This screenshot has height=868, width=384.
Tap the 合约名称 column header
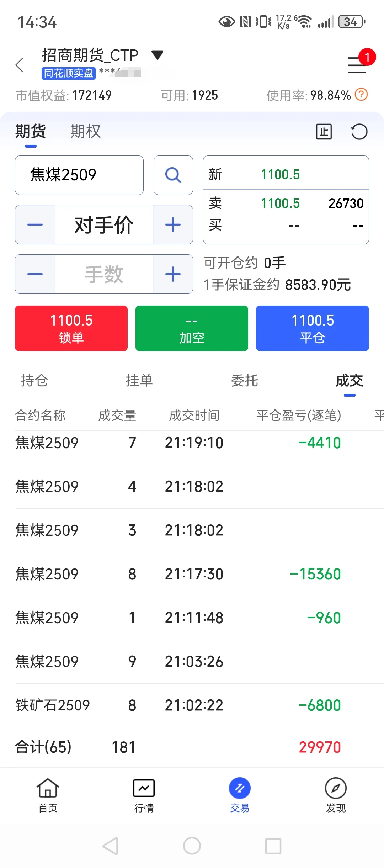coord(40,415)
